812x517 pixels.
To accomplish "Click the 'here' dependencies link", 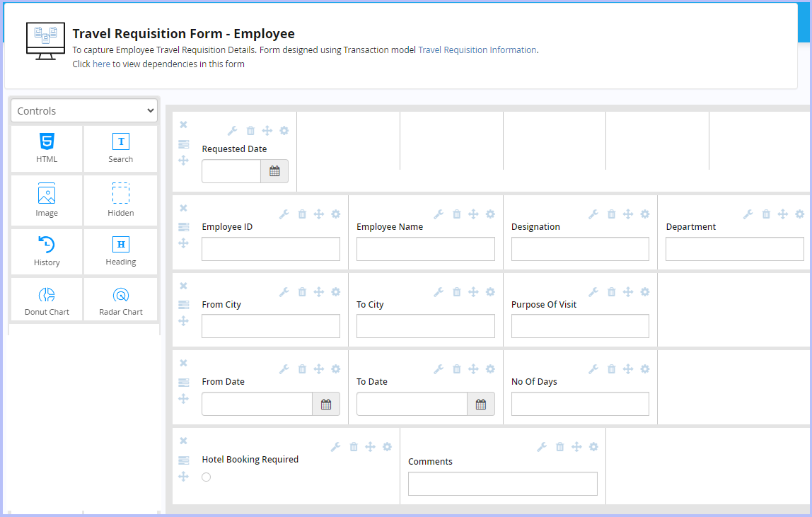I will tap(101, 64).
